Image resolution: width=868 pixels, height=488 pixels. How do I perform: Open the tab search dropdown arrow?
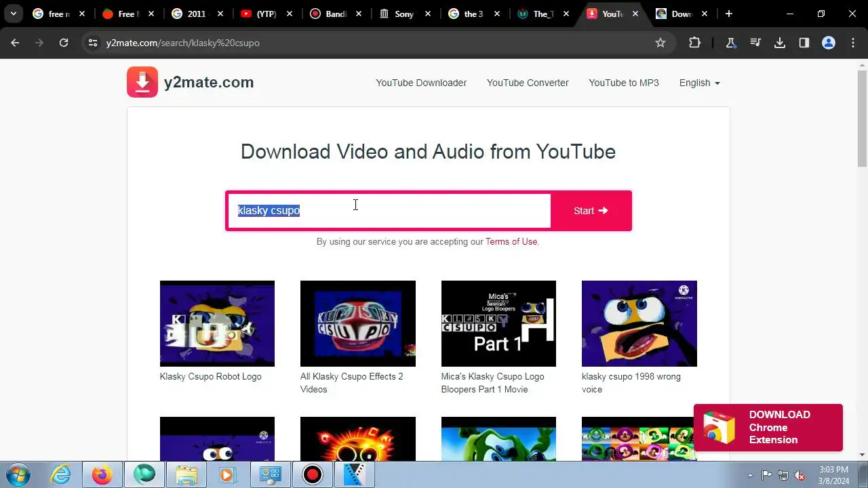click(x=13, y=14)
